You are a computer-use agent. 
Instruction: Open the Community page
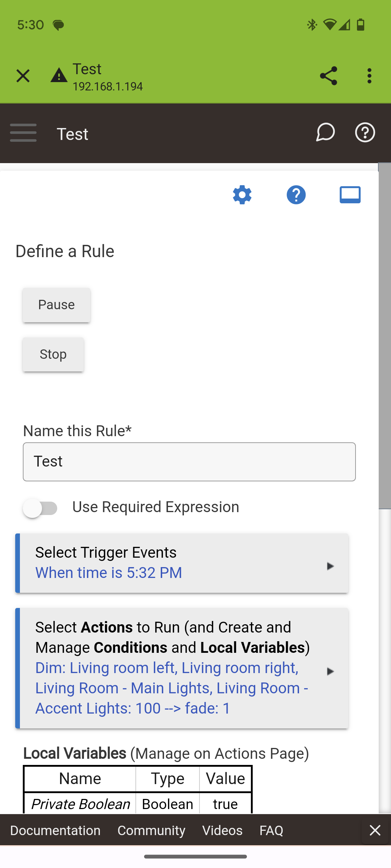point(151,830)
